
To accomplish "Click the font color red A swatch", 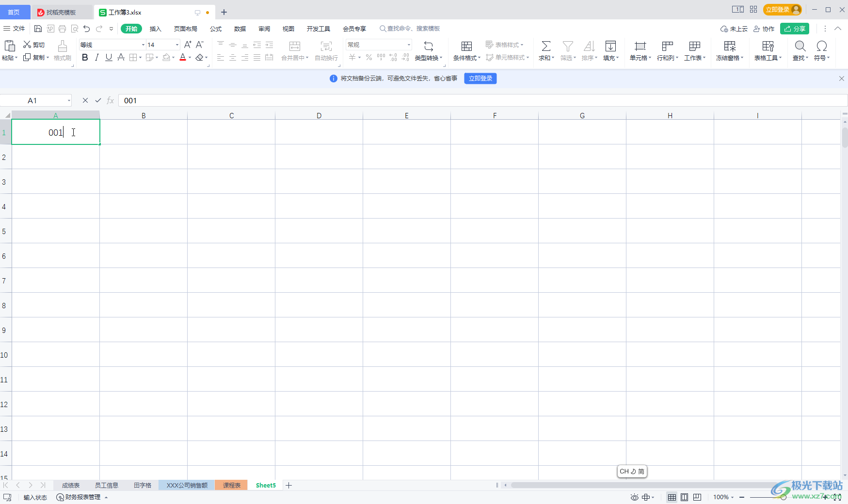I will click(183, 58).
